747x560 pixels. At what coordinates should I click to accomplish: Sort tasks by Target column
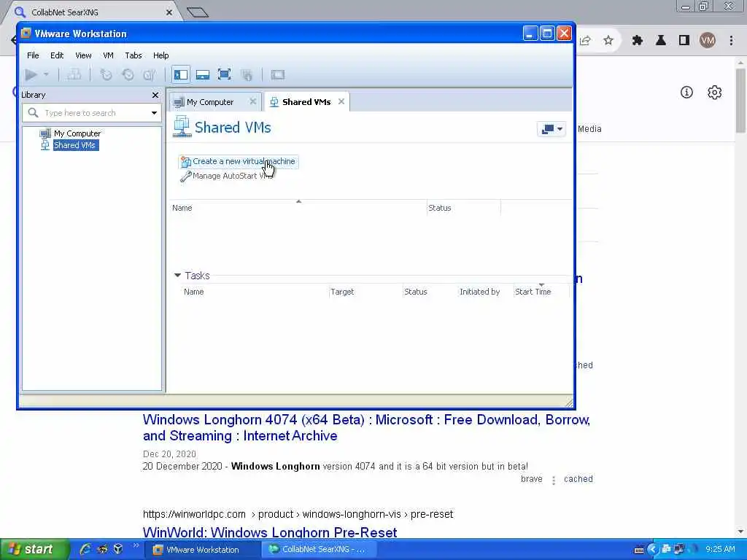click(x=342, y=292)
